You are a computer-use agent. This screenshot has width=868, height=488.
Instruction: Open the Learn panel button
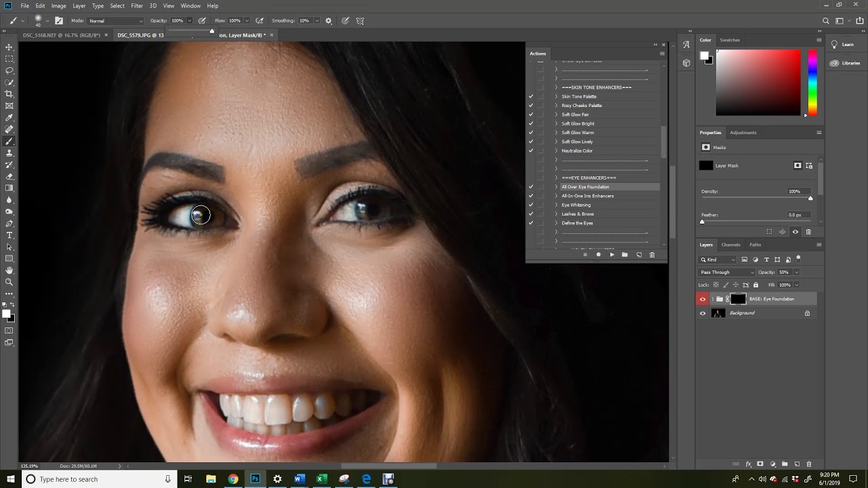(x=843, y=45)
